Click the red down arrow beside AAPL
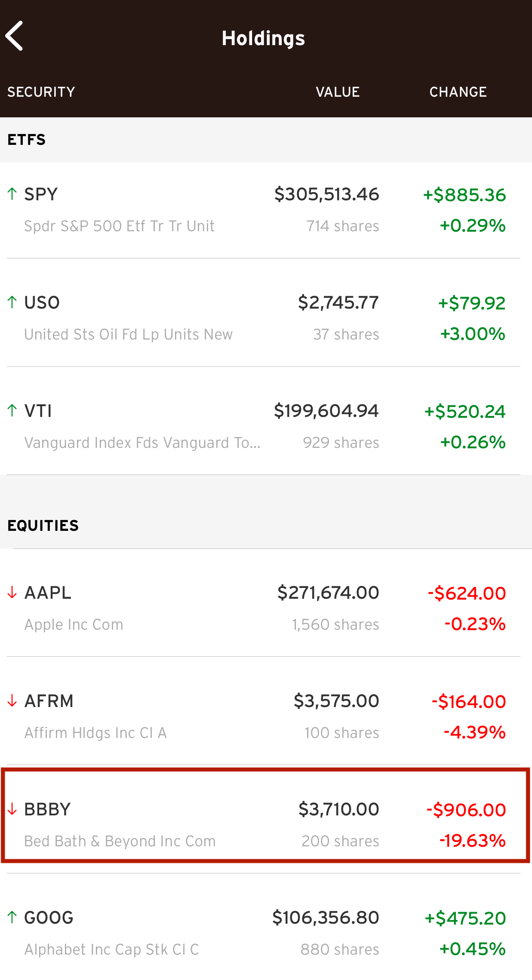 pos(12,592)
